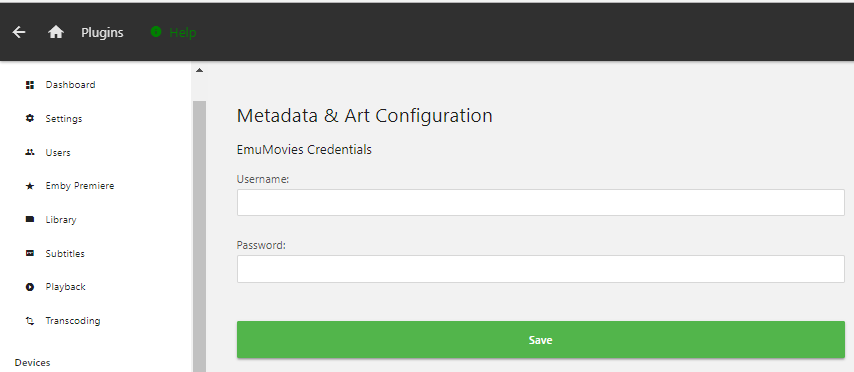Click the sidebar vertical scrollbar thumb

(200, 236)
